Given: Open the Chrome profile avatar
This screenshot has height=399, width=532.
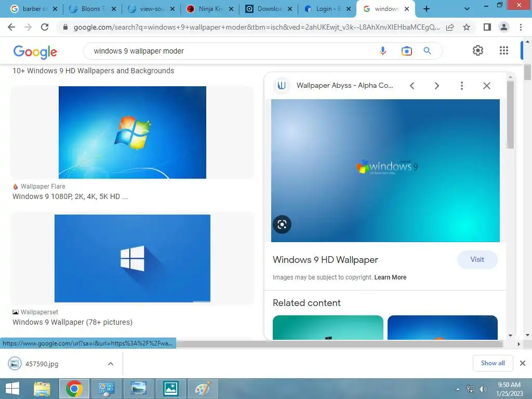Looking at the screenshot, I should tap(504, 27).
